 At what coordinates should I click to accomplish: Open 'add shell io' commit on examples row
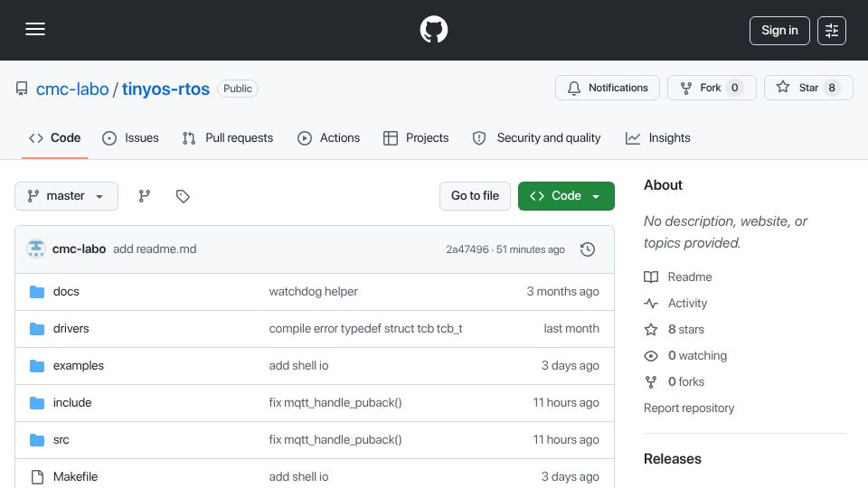[x=299, y=366]
